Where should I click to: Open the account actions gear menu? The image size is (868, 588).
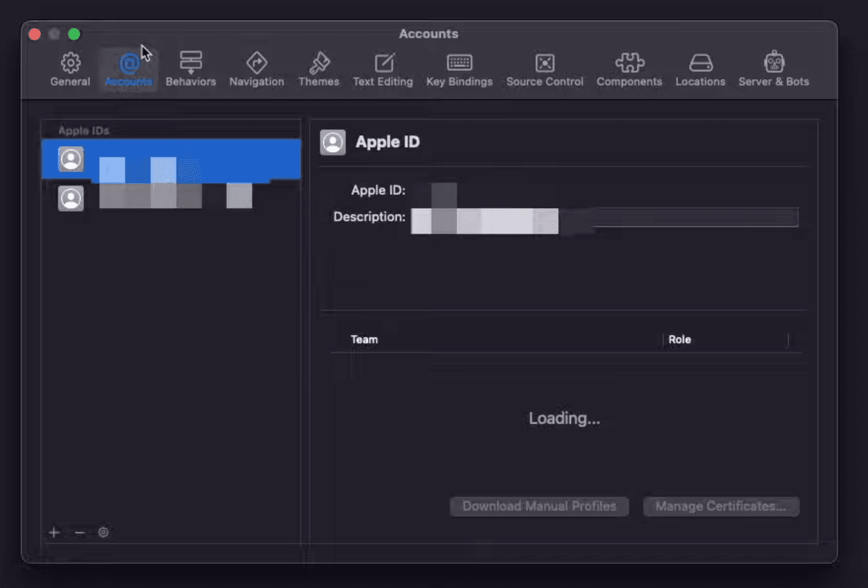103,532
